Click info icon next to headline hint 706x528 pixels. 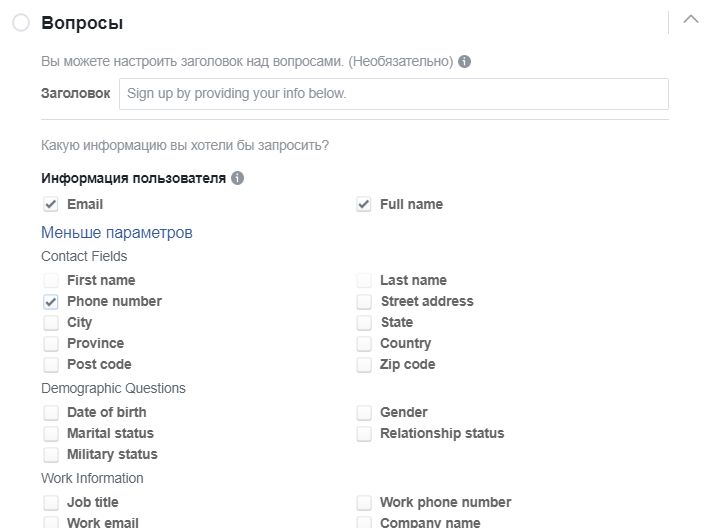pyautogui.click(x=464, y=61)
